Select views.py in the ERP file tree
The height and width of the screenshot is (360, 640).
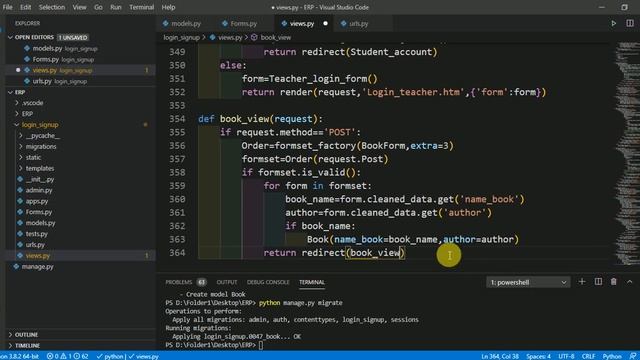coord(38,256)
